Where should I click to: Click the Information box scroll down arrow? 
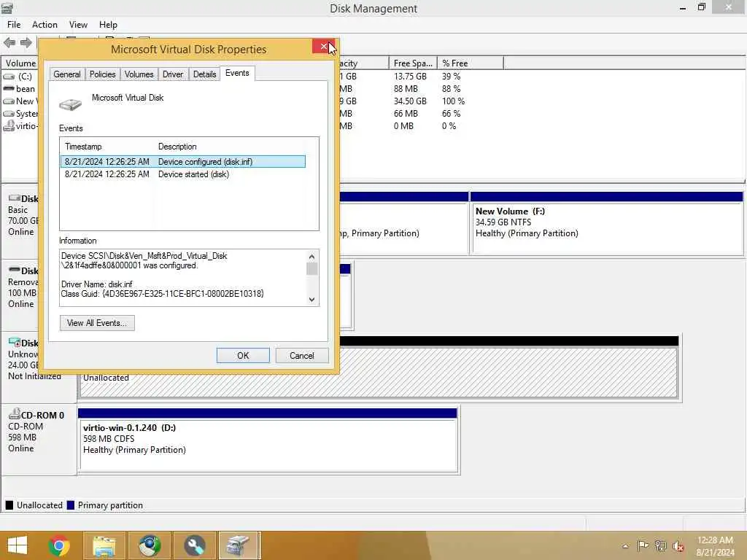coord(312,300)
